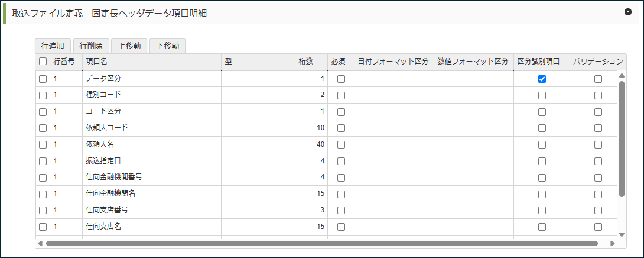
Task: Click the horizontal scrollbar right arrow
Action: coord(613,243)
